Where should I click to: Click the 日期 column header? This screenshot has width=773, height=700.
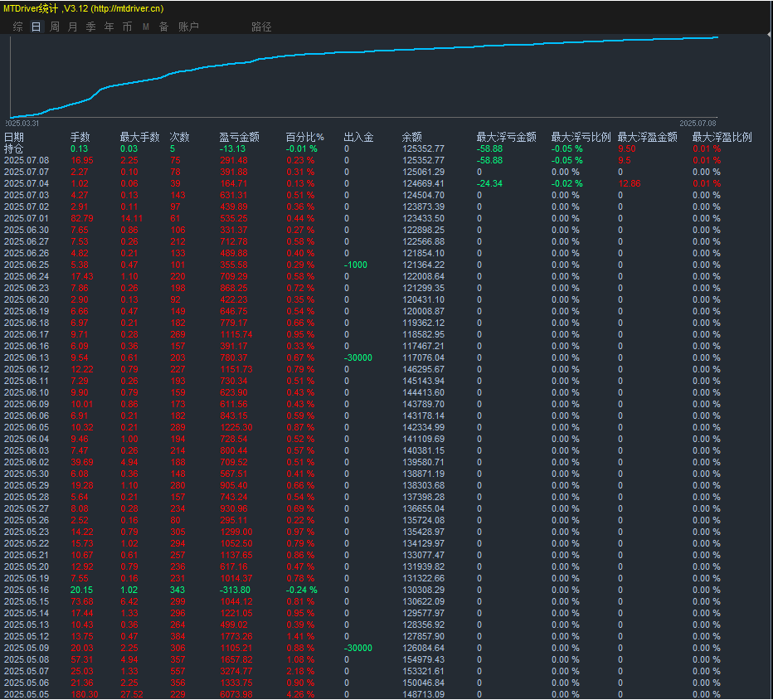[x=14, y=137]
